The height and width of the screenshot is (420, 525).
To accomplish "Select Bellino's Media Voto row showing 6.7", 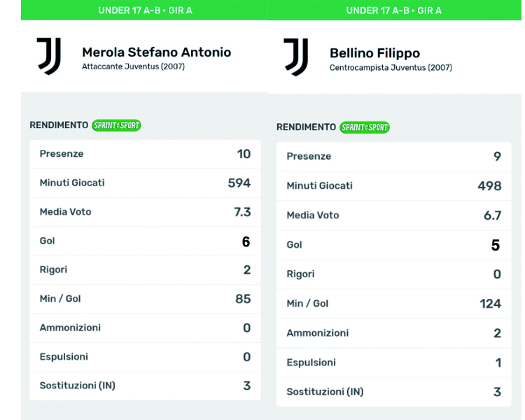I will (x=393, y=216).
